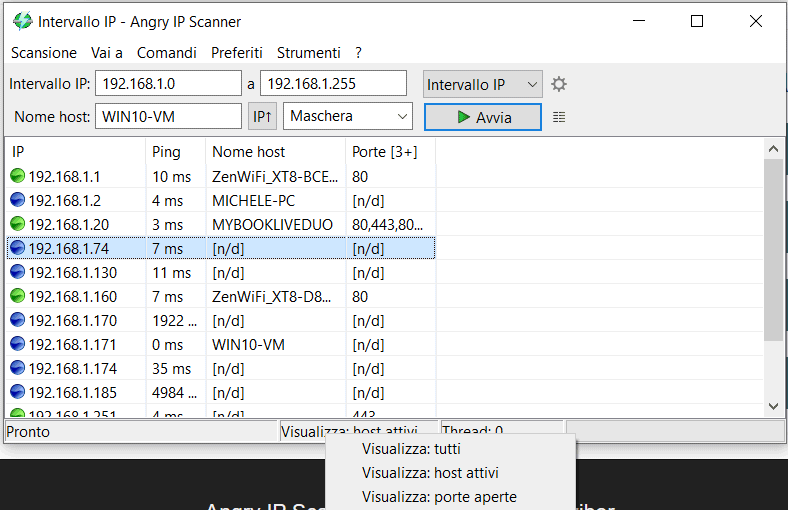Click the 192.168.1.185 IP address text
This screenshot has height=510, width=788.
(x=73, y=393)
